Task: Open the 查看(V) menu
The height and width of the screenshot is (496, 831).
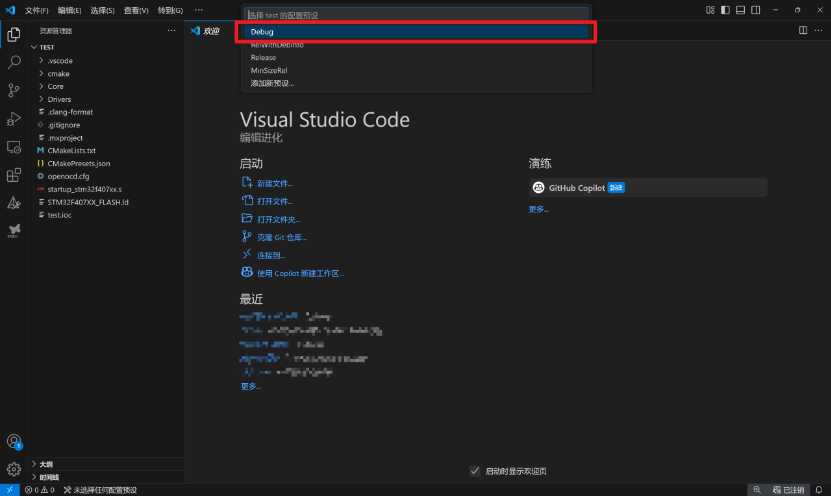Action: tap(136, 10)
